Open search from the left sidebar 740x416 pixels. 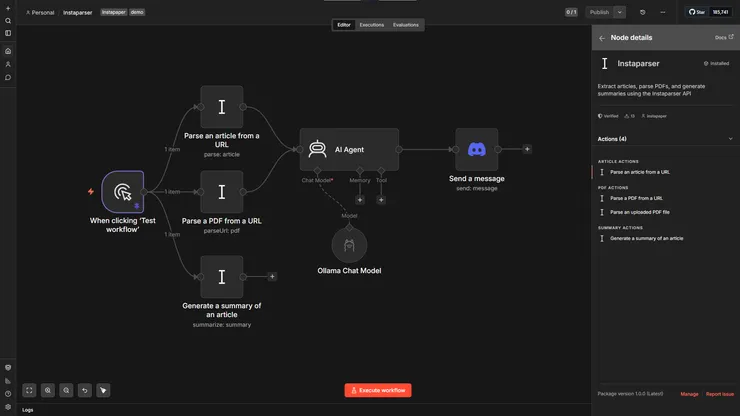pos(8,21)
